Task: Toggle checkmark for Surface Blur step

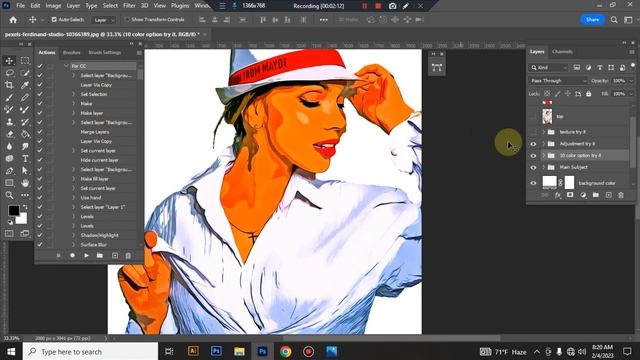Action: pos(40,244)
